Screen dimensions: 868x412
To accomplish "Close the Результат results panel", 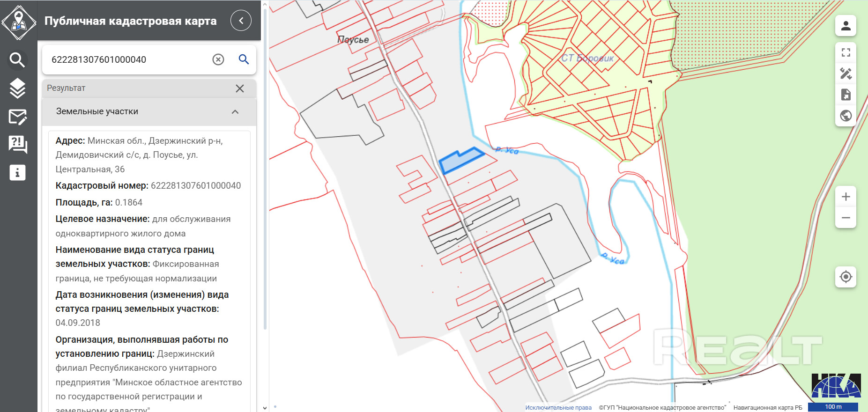I will pyautogui.click(x=240, y=88).
